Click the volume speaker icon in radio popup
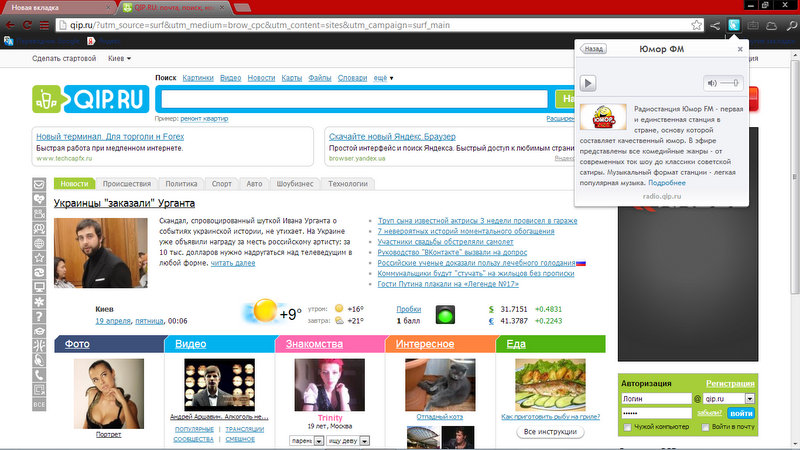 tap(712, 83)
